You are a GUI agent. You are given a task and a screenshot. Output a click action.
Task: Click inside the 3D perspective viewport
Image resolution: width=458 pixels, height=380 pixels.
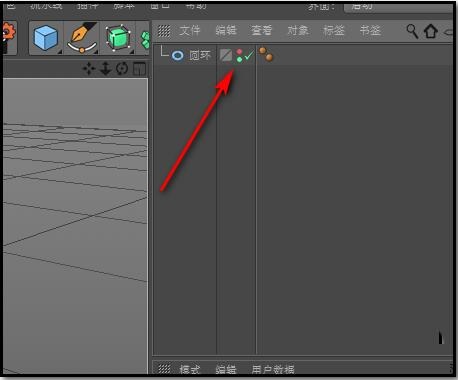(x=75, y=226)
